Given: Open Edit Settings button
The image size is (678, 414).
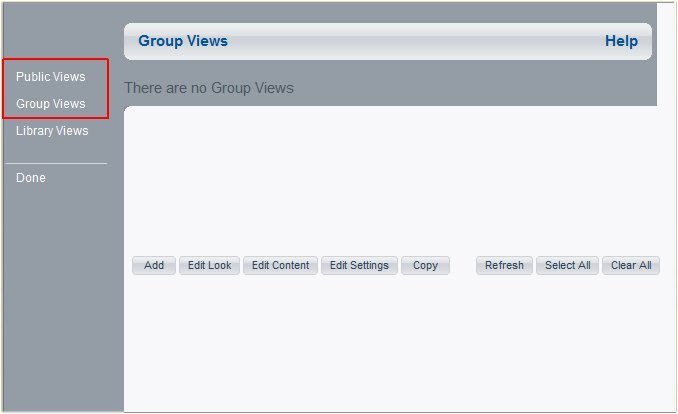Looking at the screenshot, I should pos(359,265).
